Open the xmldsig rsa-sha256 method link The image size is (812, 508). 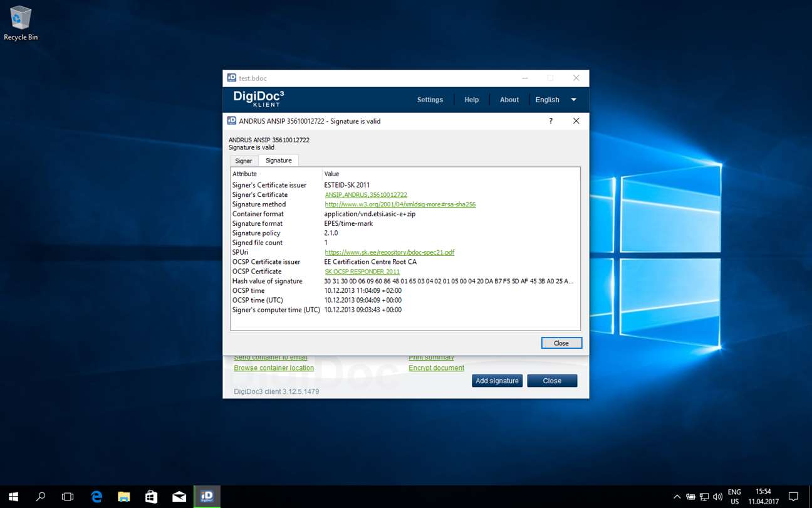point(400,204)
